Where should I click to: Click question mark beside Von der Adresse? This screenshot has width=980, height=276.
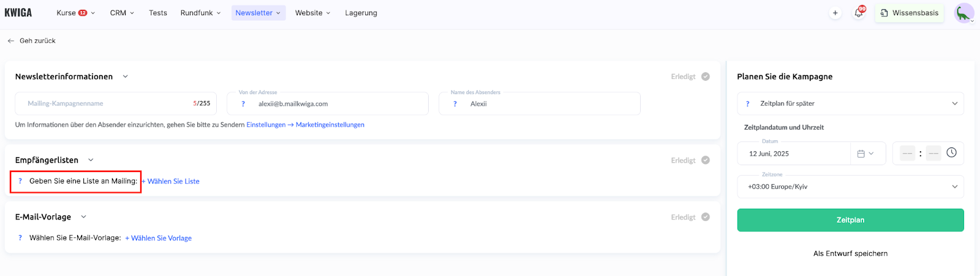243,104
